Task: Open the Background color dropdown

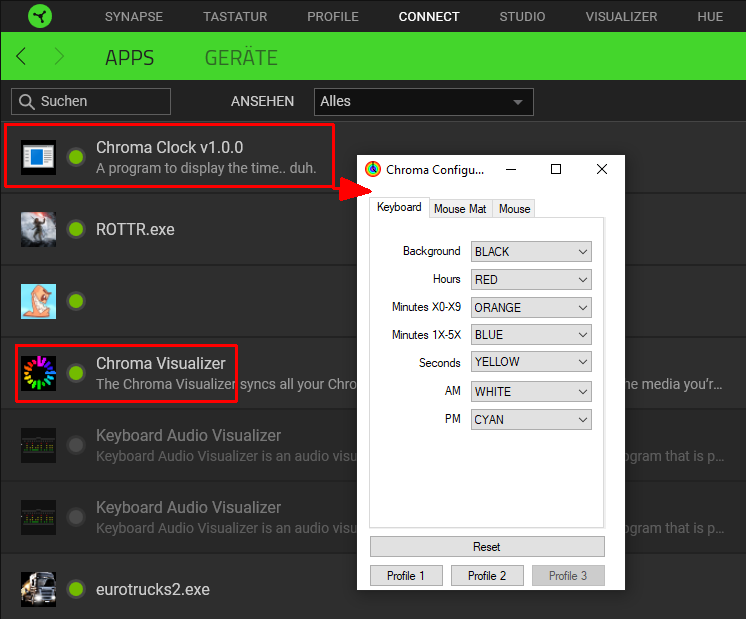Action: 531,252
